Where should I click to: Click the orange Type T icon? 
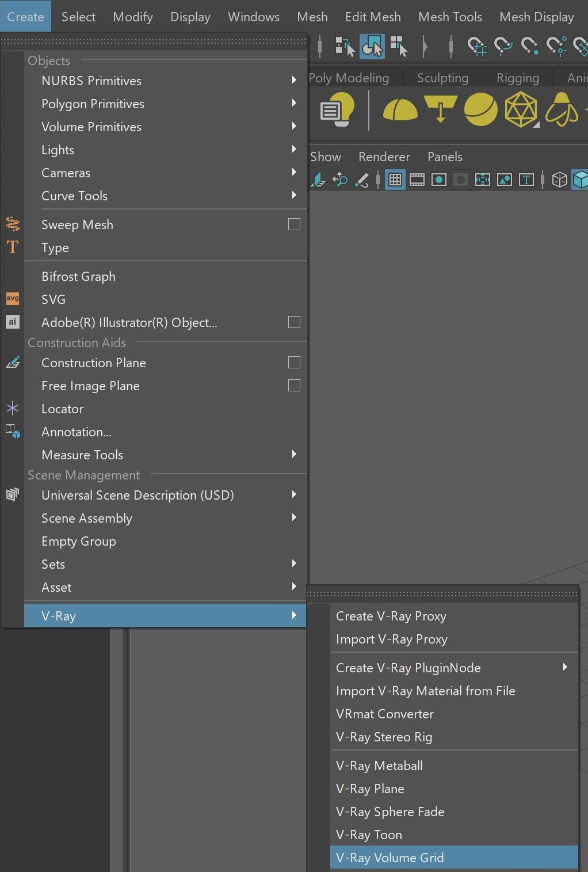tap(13, 247)
